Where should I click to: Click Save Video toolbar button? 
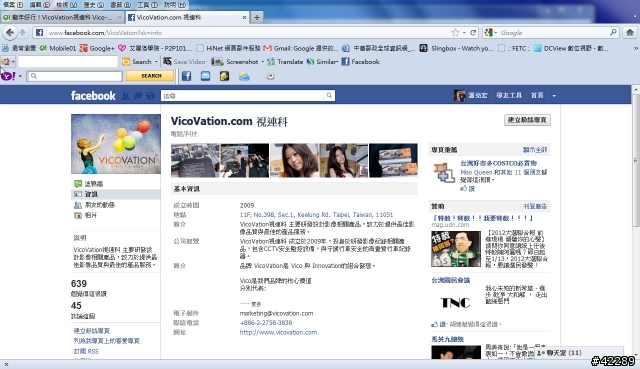tap(185, 62)
